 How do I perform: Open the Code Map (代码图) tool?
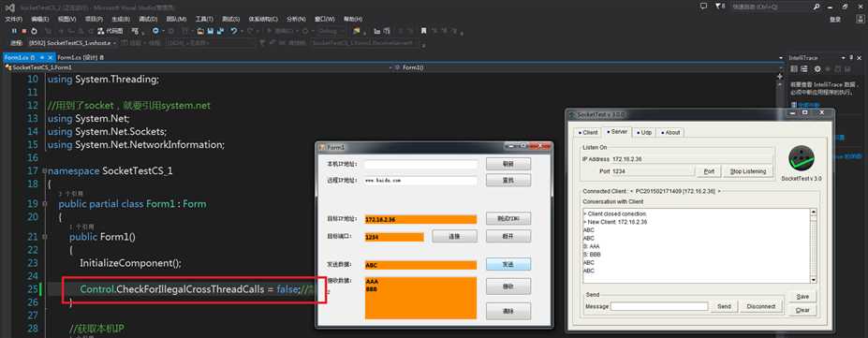(110, 31)
